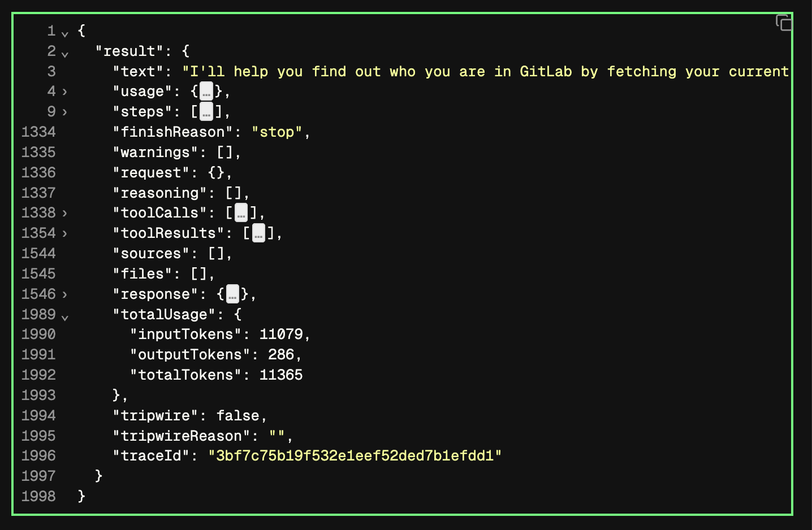Click the text string starting "I'll help you"
Image resolution: width=812 pixels, height=530 pixels.
485,72
